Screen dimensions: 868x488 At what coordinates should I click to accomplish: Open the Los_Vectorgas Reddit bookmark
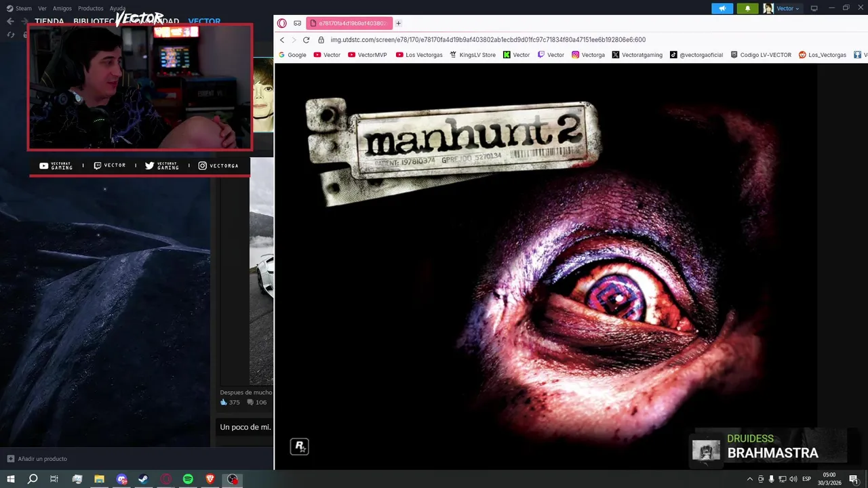click(823, 55)
